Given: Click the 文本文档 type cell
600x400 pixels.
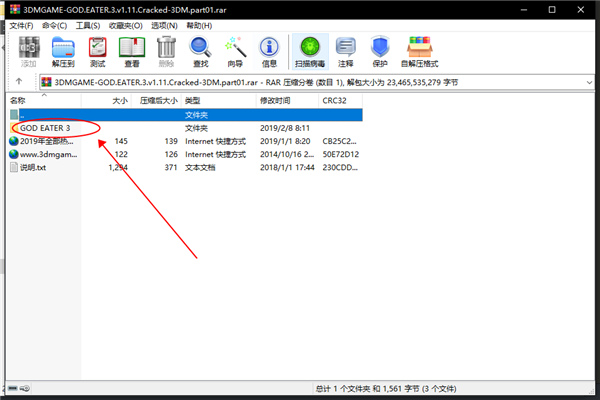Looking at the screenshot, I should [200, 167].
